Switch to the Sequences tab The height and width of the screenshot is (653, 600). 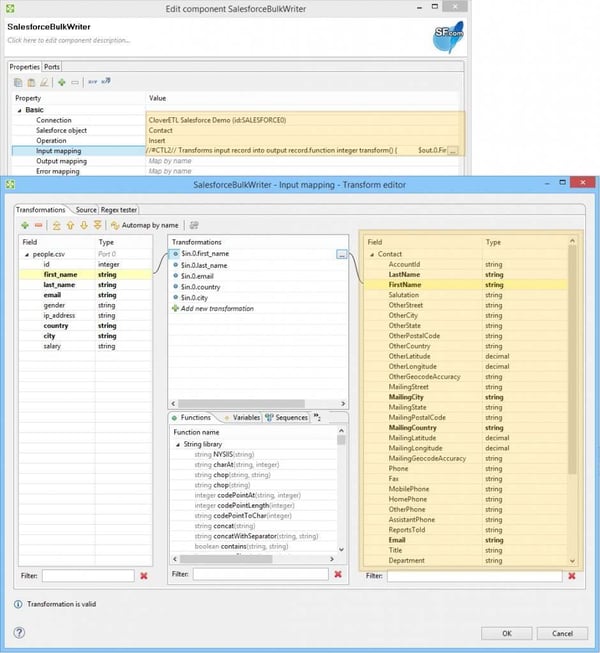tap(287, 417)
